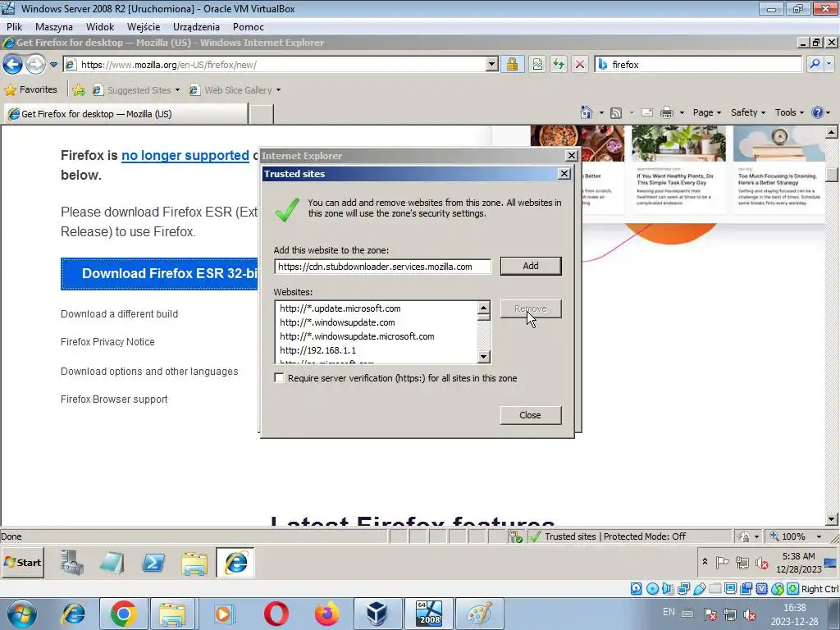Screen dimensions: 840x630
Task: Click the RSS Feeds icon
Action: click(616, 112)
